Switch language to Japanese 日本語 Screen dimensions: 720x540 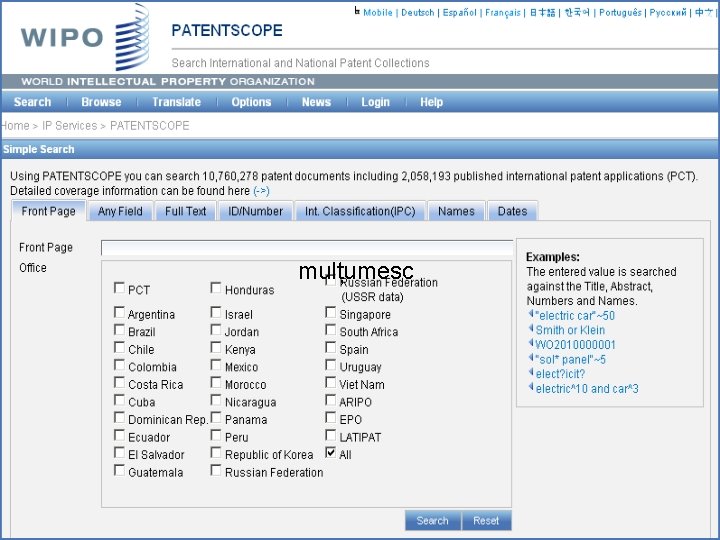(542, 12)
